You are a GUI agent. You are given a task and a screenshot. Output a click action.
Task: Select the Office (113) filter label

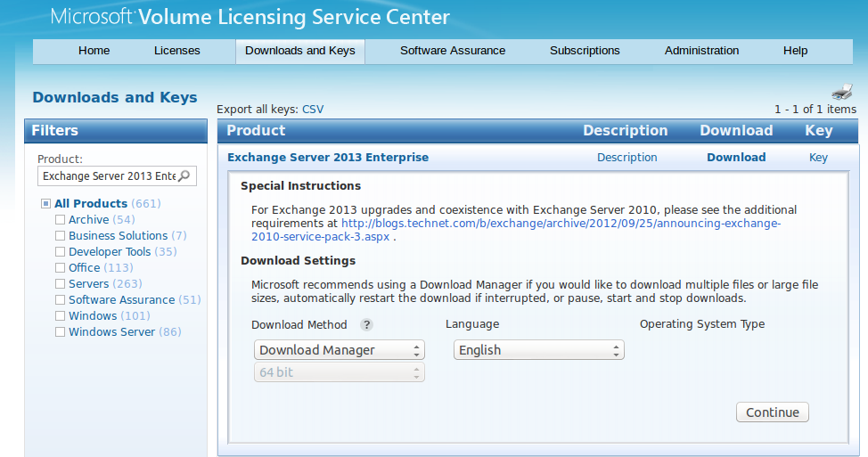(x=101, y=268)
